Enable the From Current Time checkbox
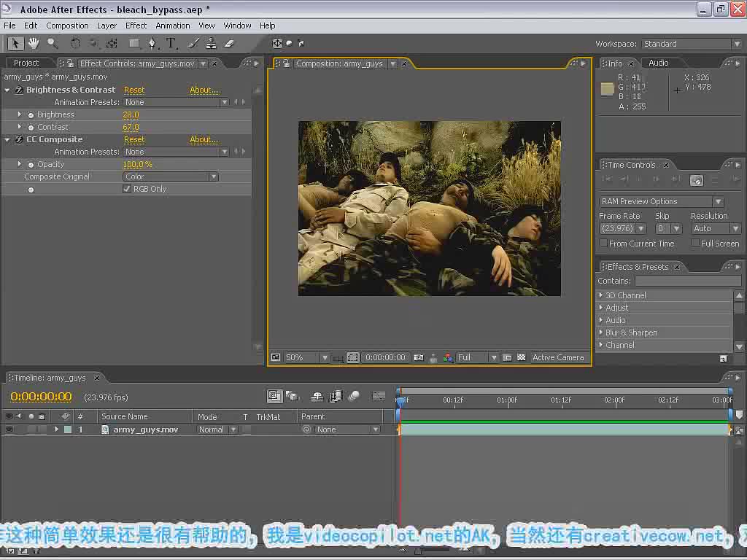This screenshot has height=560, width=747. 603,244
